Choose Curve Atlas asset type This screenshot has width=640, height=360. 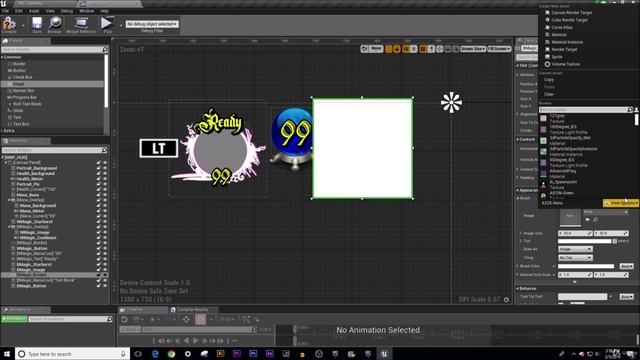(562, 27)
